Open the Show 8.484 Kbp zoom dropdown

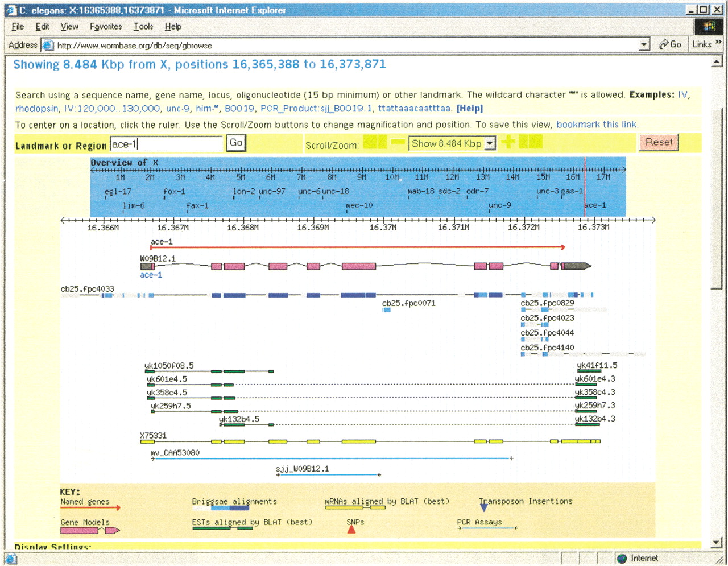(x=490, y=143)
